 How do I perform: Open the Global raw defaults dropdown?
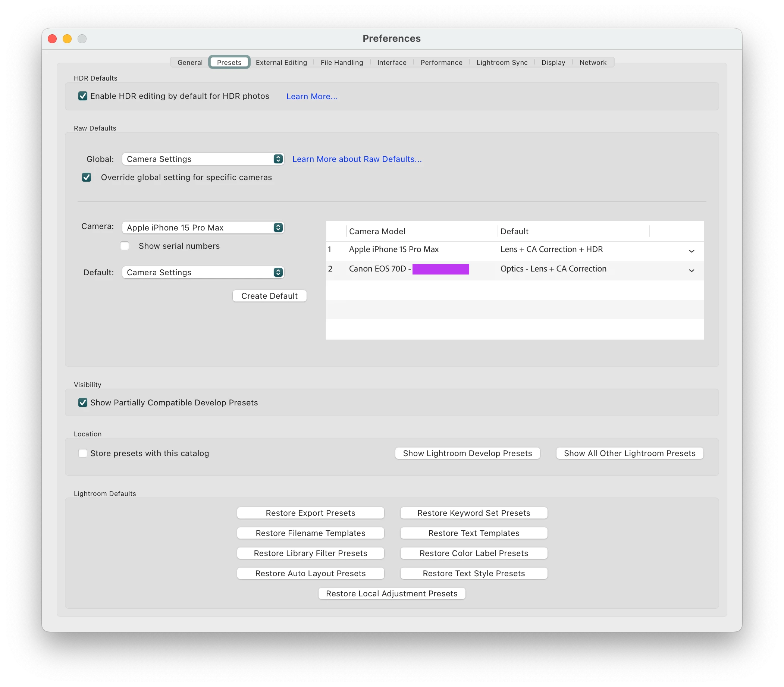203,159
